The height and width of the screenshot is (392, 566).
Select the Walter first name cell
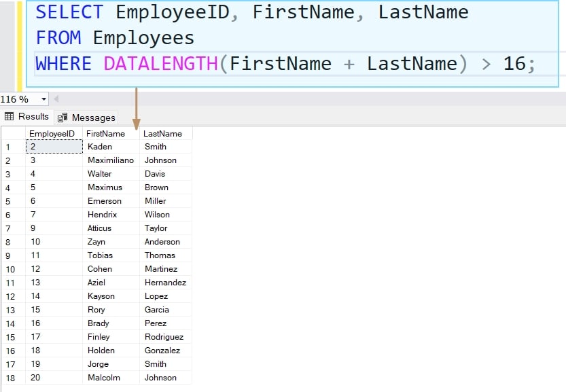coord(111,174)
